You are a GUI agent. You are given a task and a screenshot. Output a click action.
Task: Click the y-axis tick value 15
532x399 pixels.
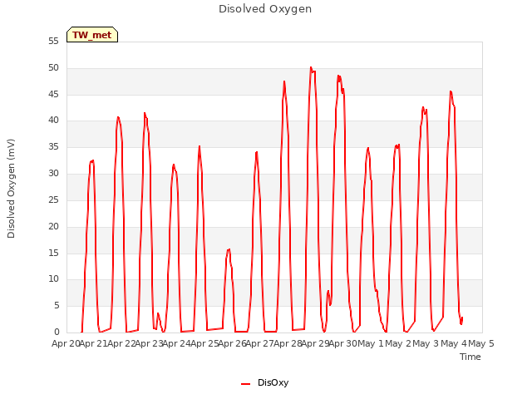pos(53,253)
